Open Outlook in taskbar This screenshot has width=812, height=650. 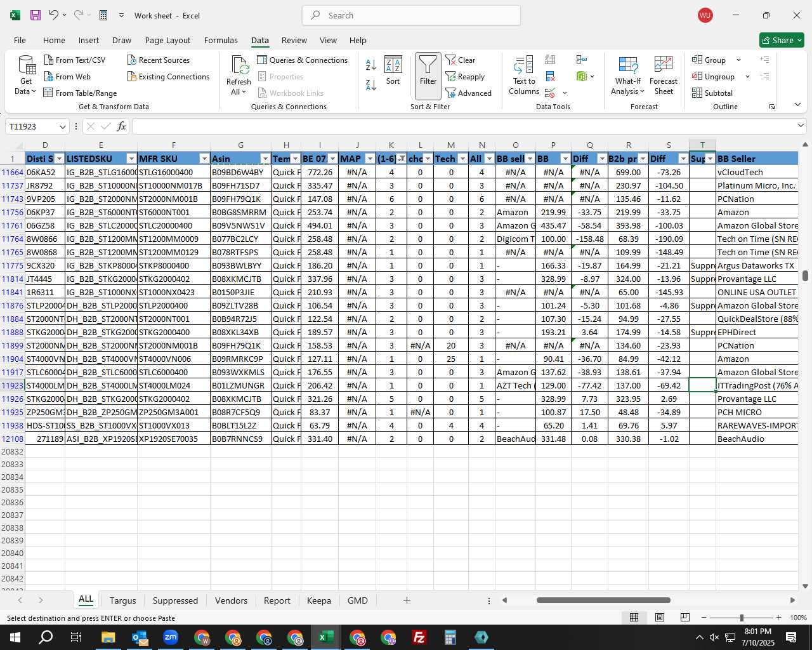click(x=140, y=637)
